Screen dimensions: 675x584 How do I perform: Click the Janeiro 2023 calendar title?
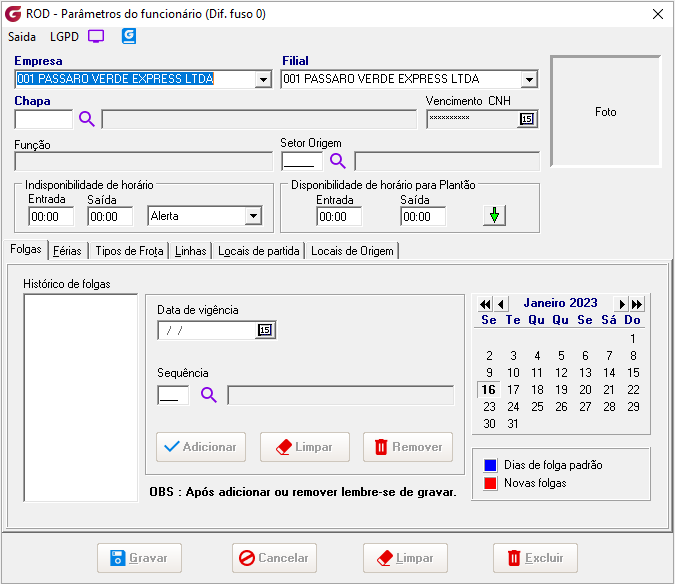[x=560, y=303]
